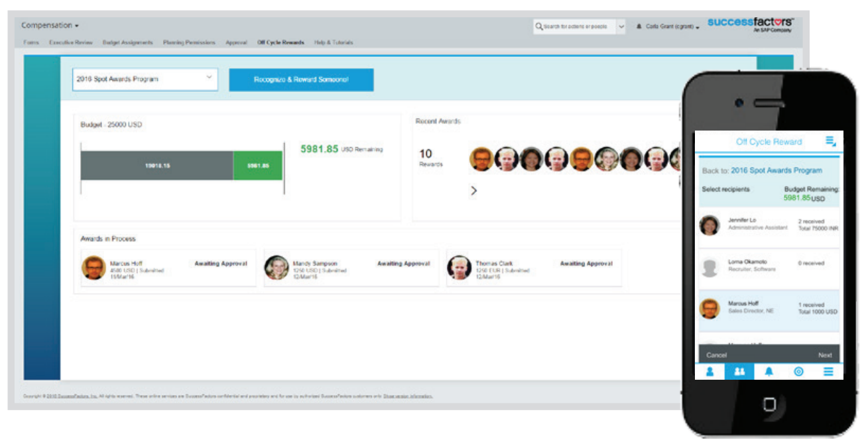868x444 pixels.
Task: Tap the 2016 Spot Awards Program back link
Action: point(776,170)
